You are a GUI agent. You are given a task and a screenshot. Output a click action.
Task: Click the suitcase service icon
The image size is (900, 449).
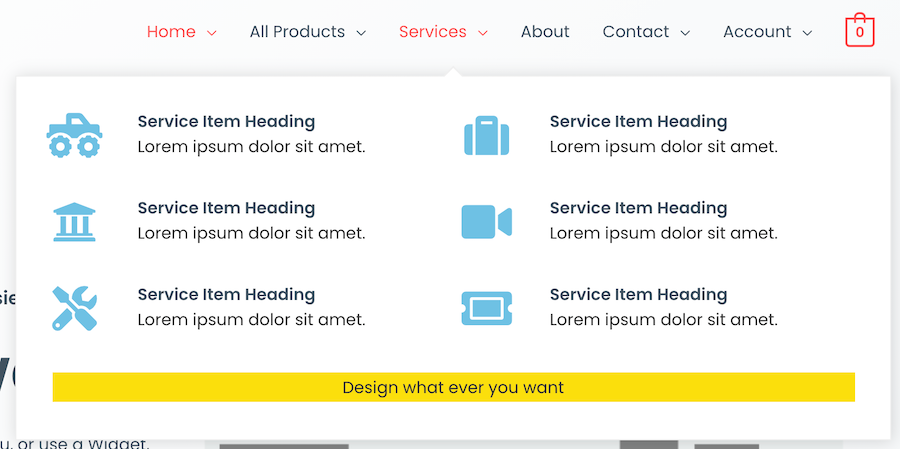[x=487, y=135]
